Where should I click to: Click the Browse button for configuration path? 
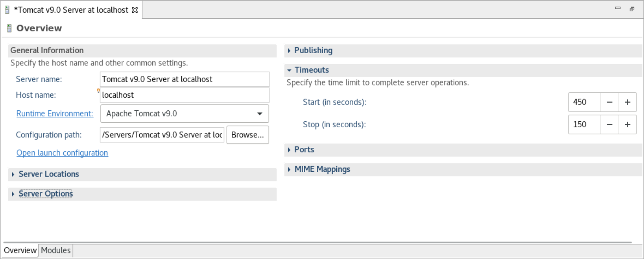pos(248,135)
